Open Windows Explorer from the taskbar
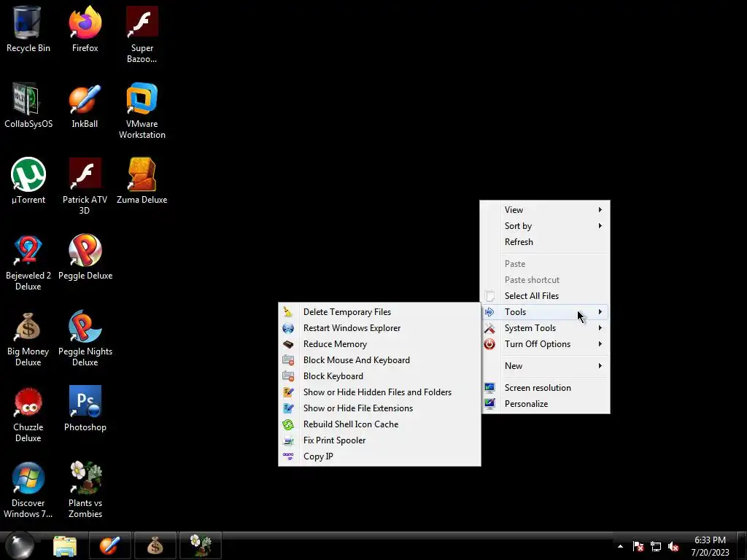 (65, 545)
